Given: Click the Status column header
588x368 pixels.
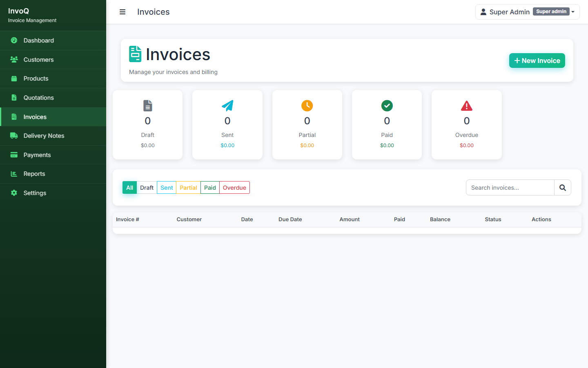Looking at the screenshot, I should pos(493,220).
